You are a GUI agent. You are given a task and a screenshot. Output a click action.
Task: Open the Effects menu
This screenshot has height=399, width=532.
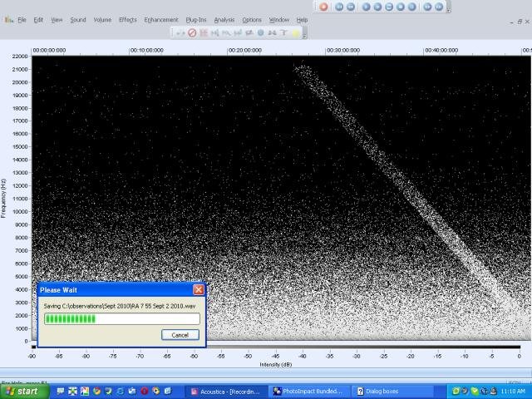[127, 20]
